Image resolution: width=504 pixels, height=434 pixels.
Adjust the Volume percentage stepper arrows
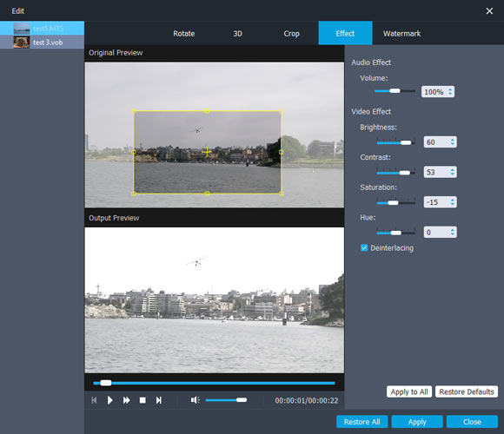[x=450, y=92]
